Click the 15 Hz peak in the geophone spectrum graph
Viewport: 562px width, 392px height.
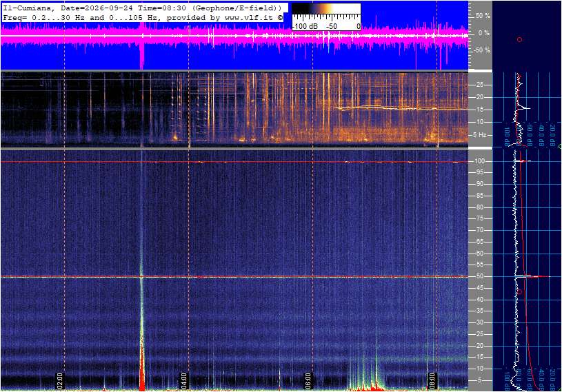[525, 108]
